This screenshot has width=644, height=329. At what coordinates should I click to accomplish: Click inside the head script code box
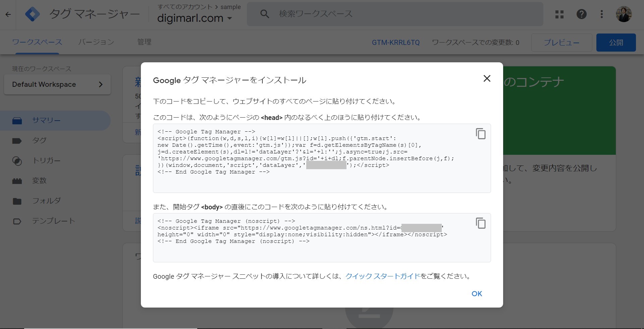click(322, 158)
